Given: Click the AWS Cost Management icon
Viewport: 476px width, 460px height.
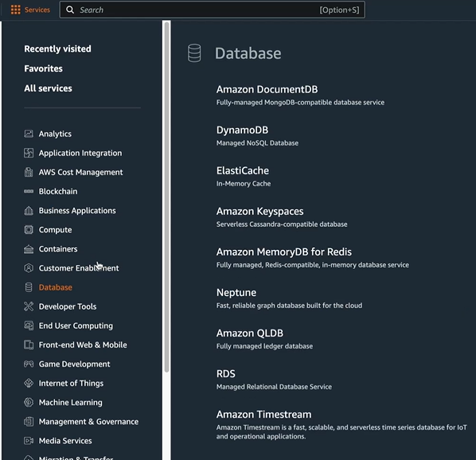Looking at the screenshot, I should tap(29, 172).
